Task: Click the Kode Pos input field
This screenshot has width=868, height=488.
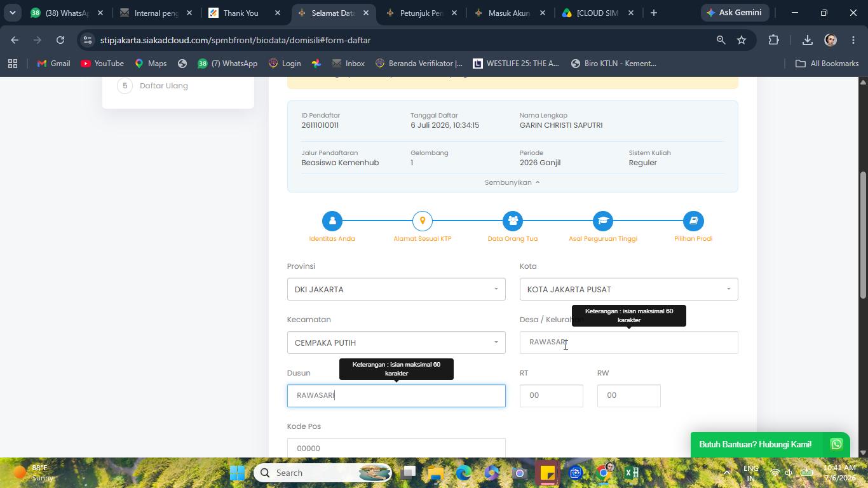Action: [396, 448]
